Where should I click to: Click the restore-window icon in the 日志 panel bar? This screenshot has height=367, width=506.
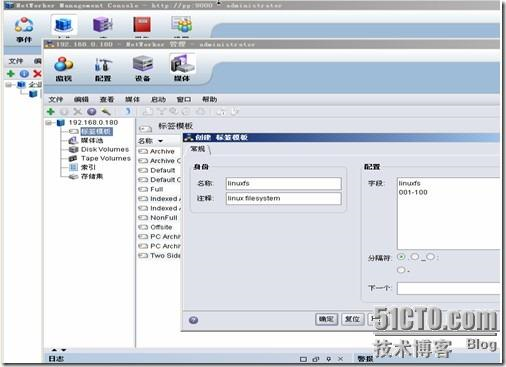316,359
